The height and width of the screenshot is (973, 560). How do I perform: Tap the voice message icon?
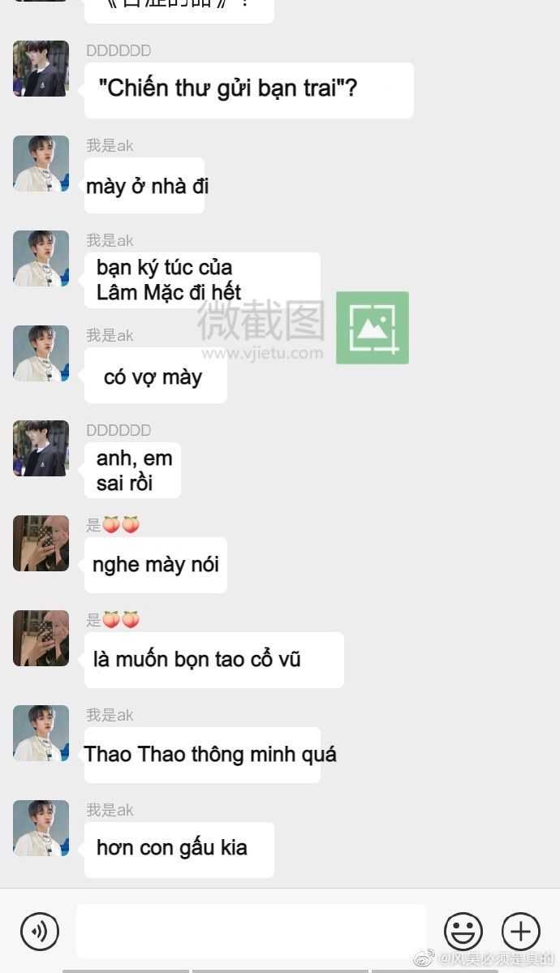tap(40, 931)
